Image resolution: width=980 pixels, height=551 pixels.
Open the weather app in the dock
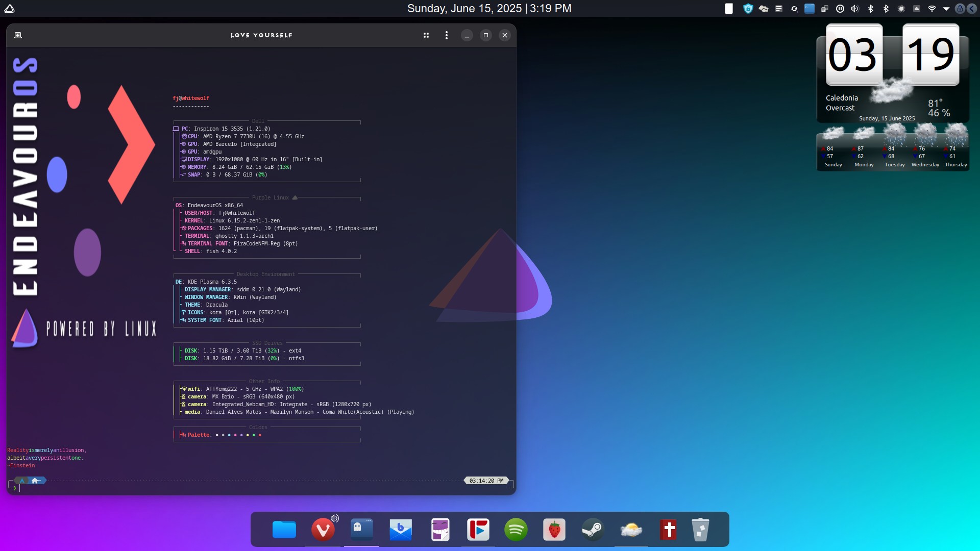[x=631, y=530]
